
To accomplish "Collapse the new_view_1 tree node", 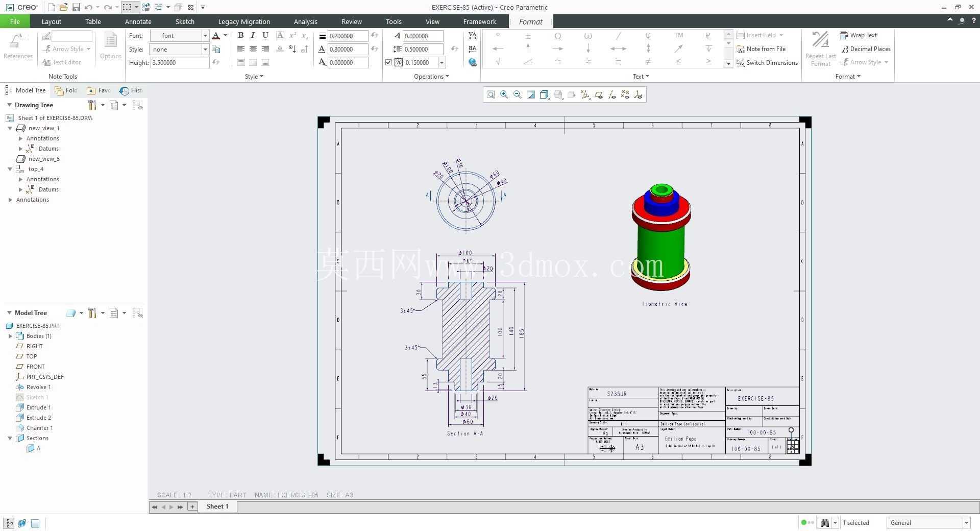I will point(10,128).
